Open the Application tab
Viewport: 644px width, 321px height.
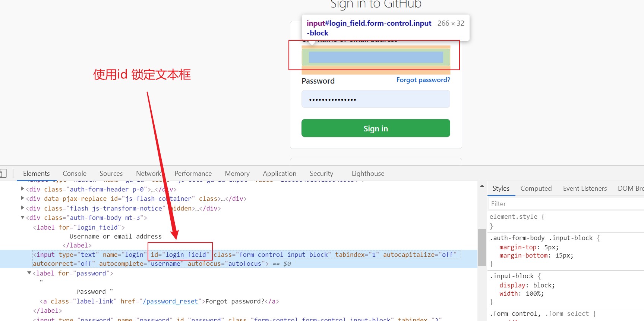coord(280,174)
